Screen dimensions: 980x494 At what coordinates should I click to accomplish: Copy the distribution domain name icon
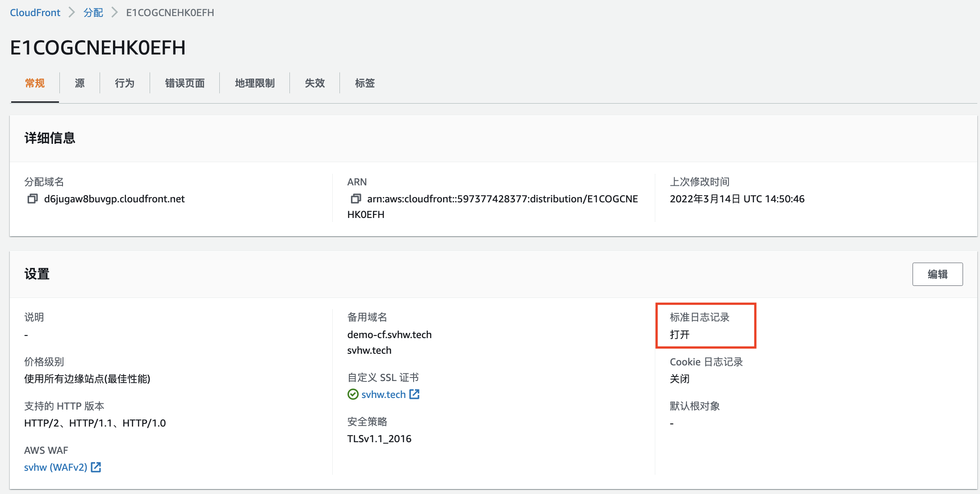(32, 199)
